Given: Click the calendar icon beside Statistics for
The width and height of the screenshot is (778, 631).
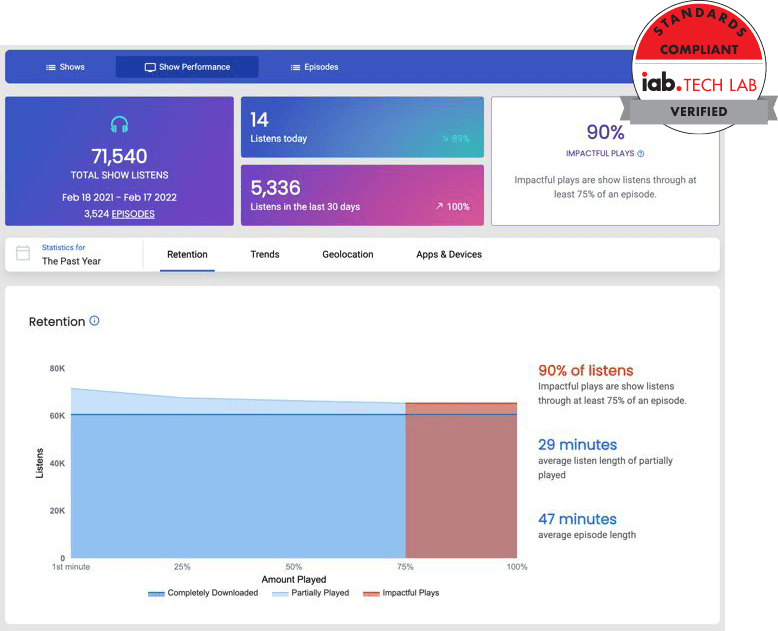Looking at the screenshot, I should (x=23, y=253).
